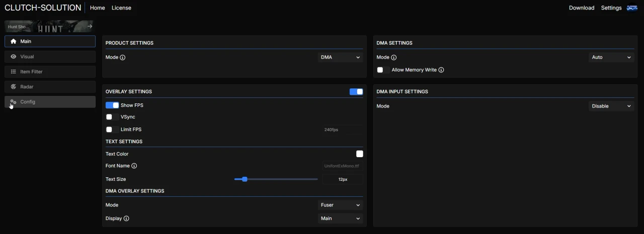Toggle the Overlay Settings master switch

coord(356,91)
